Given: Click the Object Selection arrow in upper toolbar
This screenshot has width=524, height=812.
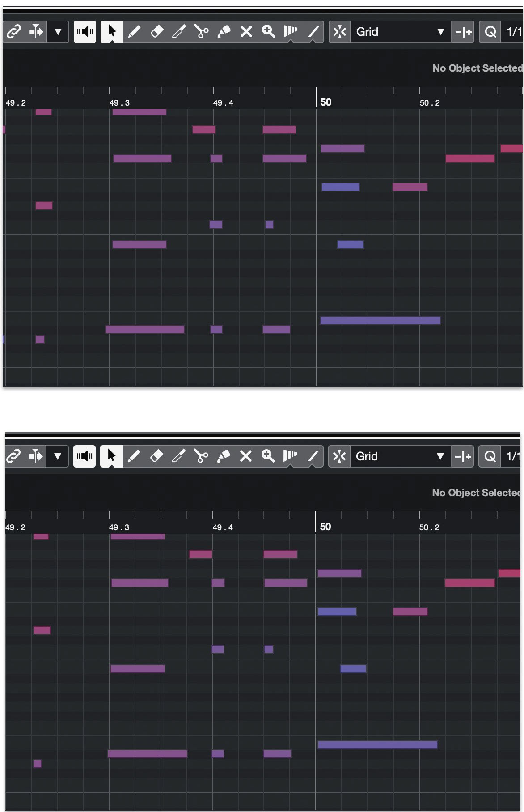Looking at the screenshot, I should [x=112, y=32].
